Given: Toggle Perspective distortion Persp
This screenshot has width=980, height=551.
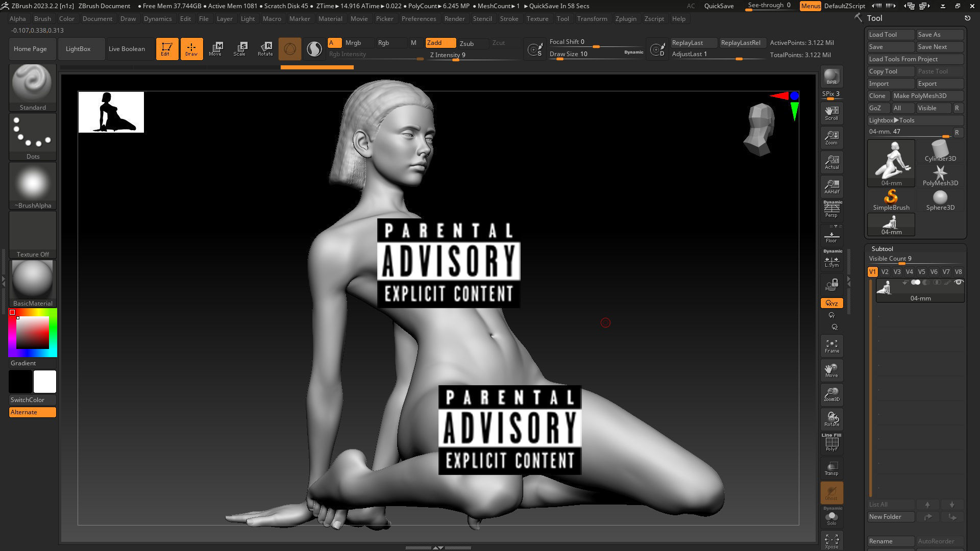Looking at the screenshot, I should pos(831,209).
